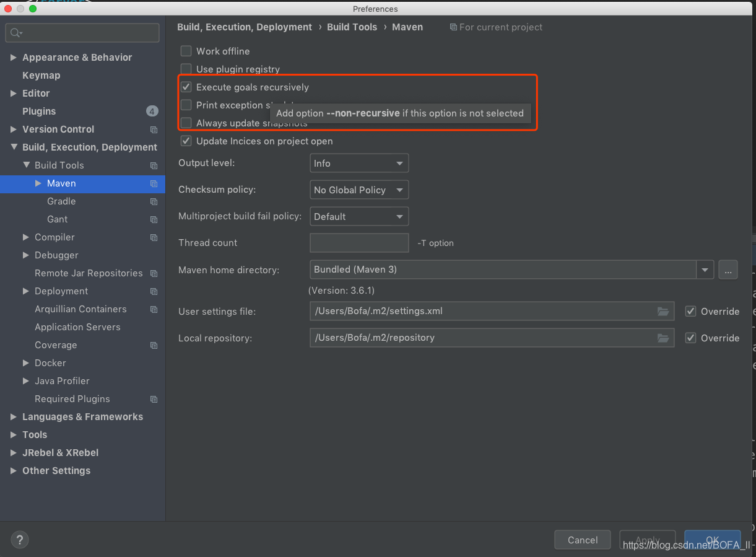This screenshot has height=557, width=756.
Task: Click project-level icon beside Deployment
Action: pos(154,291)
